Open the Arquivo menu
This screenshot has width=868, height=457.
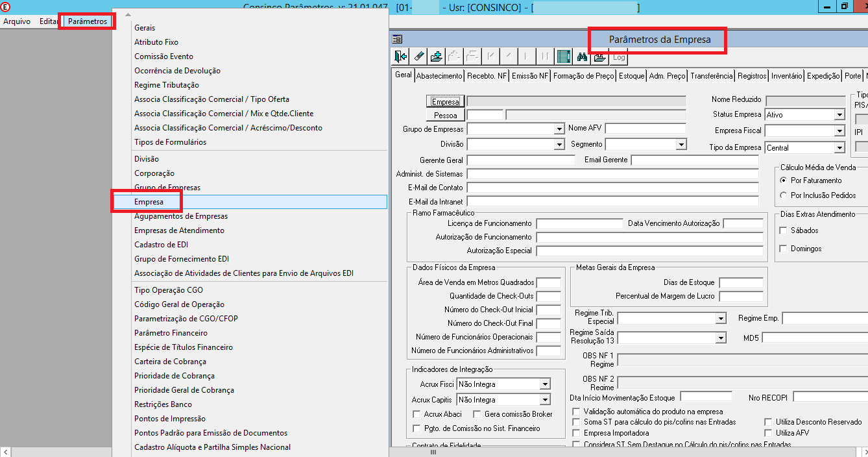[17, 21]
